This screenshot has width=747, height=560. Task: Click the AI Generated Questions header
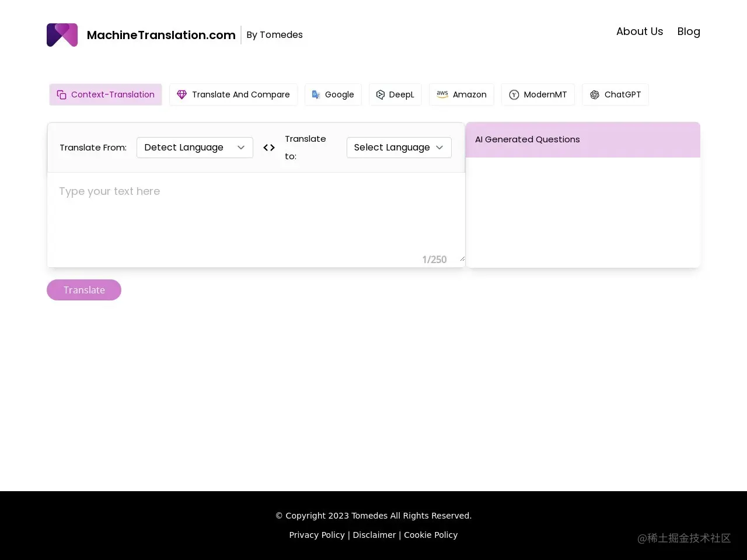(583, 139)
